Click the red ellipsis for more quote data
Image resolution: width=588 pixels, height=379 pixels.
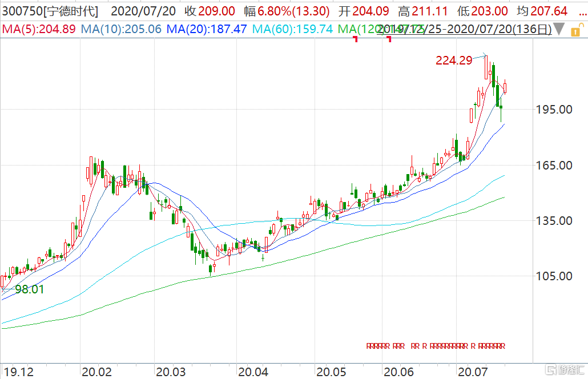click(582, 14)
